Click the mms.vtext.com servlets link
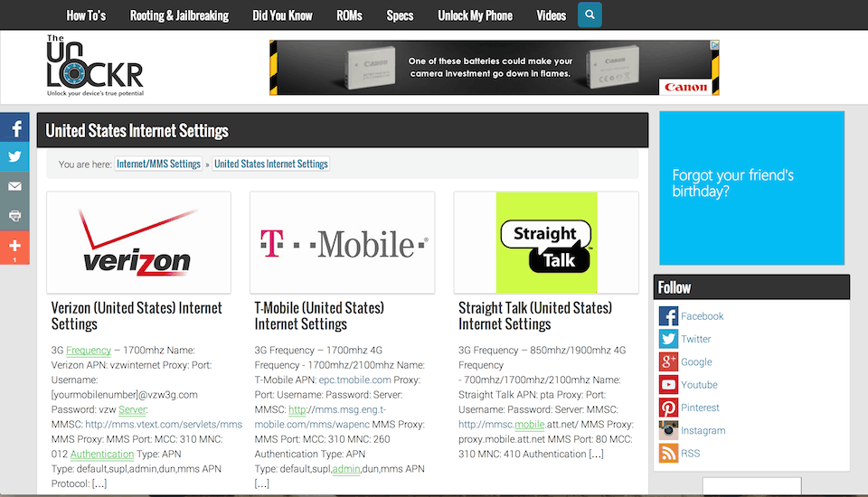The width and height of the screenshot is (868, 497). pos(164,425)
